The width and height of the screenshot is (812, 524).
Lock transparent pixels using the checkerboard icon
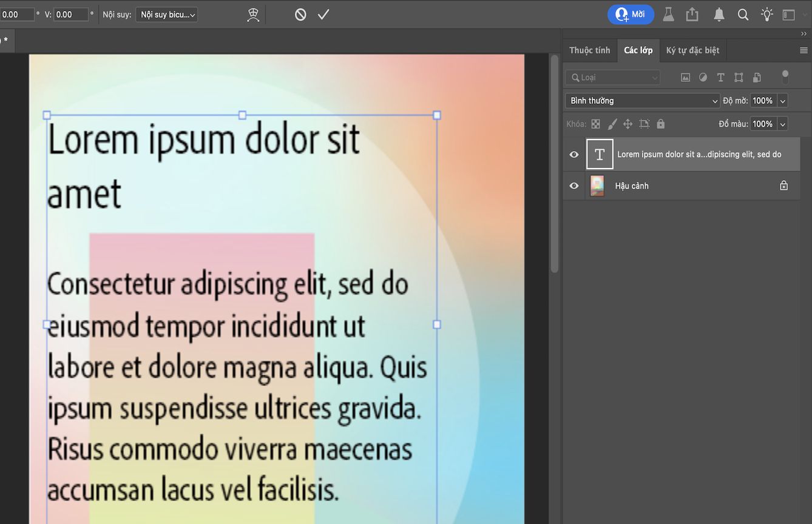click(x=595, y=124)
